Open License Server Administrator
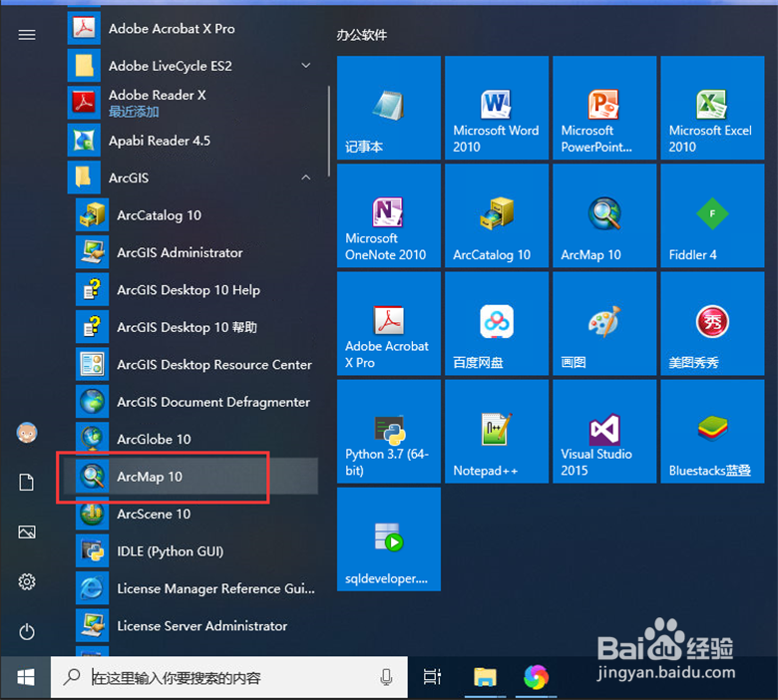 pos(196,626)
